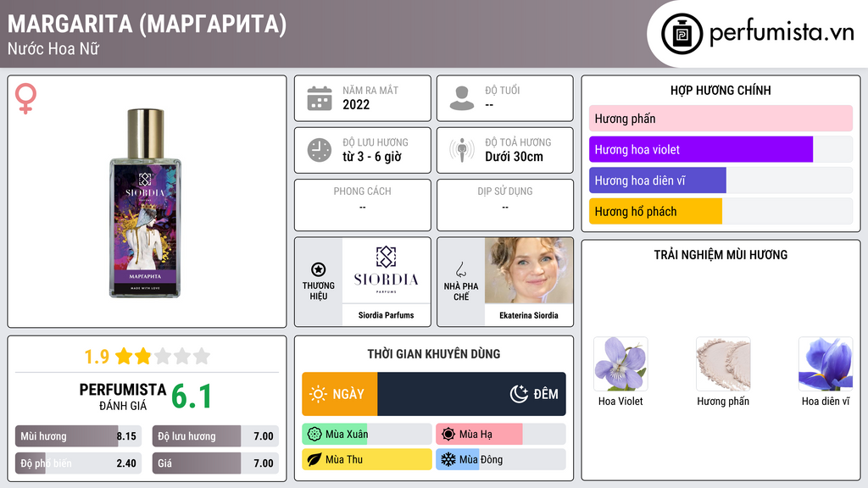868x488 pixels.
Task: Open the Siordia Parfums brand logo
Action: click(387, 270)
